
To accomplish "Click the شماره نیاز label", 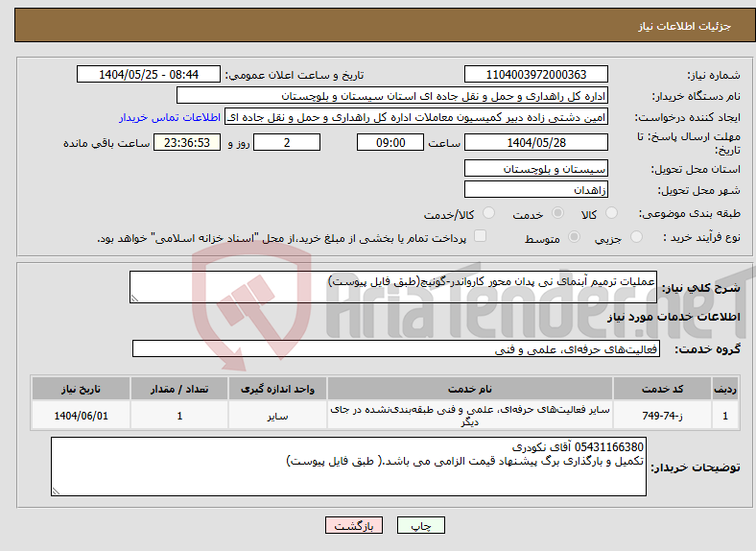I will 714,75.
